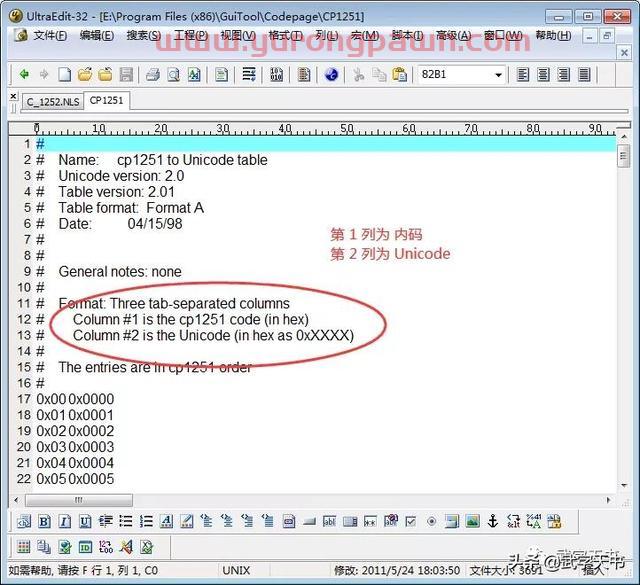Click the New File icon in toolbar
This screenshot has height=585, width=640.
pos(65,75)
